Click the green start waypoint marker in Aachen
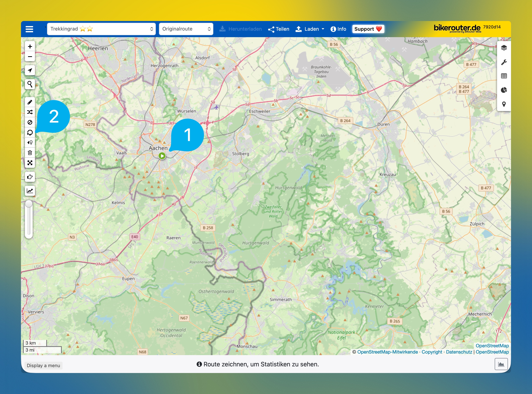The height and width of the screenshot is (394, 532). 162,156
